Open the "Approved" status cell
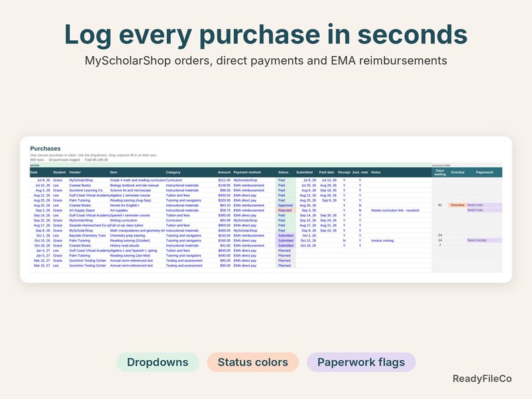Viewport: 532px width, 399px height. pos(285,206)
